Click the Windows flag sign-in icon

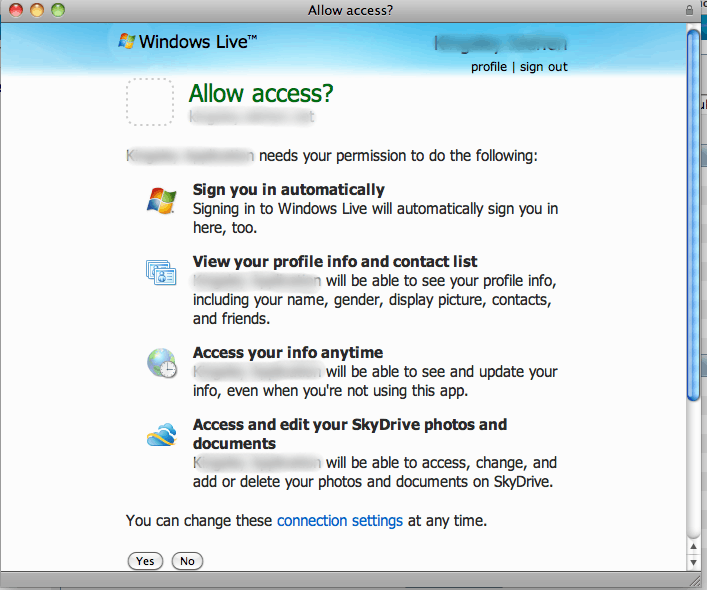[161, 201]
